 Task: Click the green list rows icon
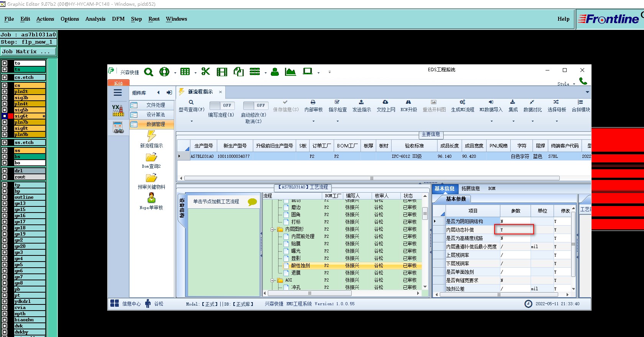coord(255,72)
